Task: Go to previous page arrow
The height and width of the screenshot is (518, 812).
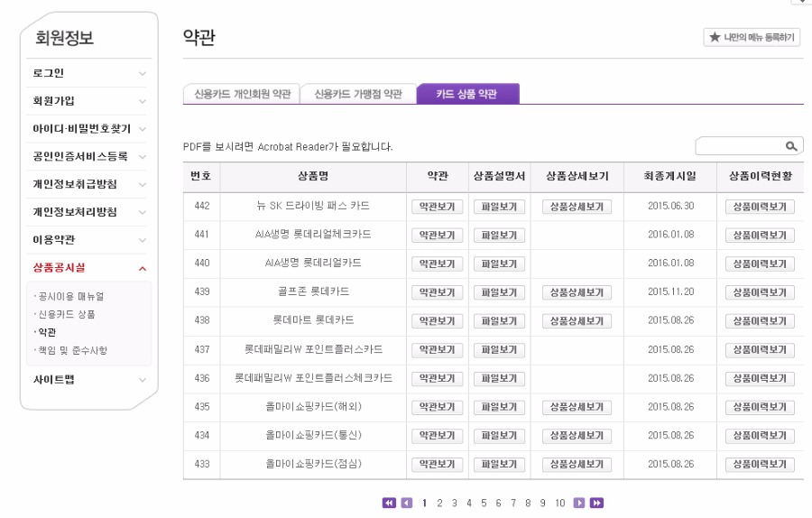Action: (x=406, y=503)
